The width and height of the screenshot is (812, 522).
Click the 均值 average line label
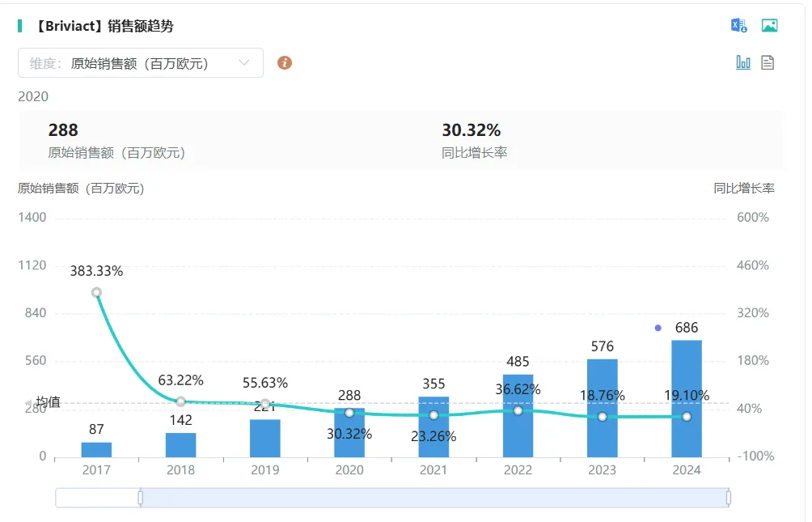pos(47,402)
